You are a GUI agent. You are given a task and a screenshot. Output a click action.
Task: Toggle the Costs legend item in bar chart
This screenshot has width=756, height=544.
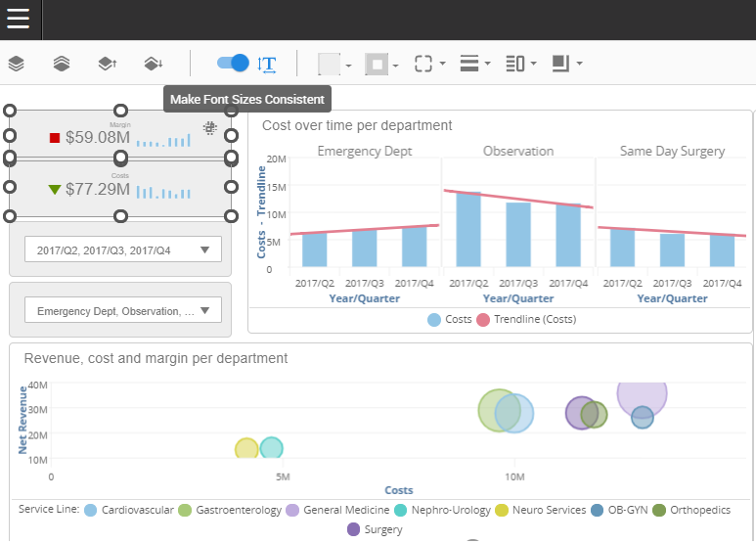pos(450,319)
